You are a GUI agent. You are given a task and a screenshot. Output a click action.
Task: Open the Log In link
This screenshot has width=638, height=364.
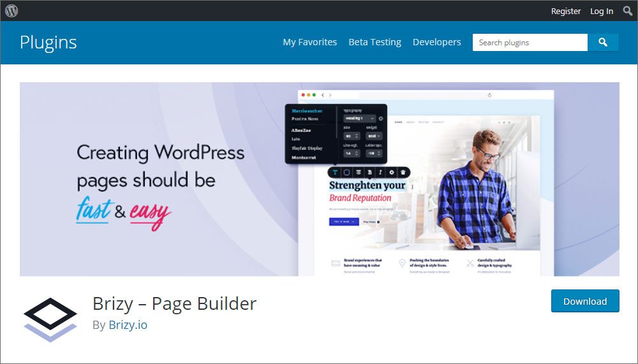[602, 11]
